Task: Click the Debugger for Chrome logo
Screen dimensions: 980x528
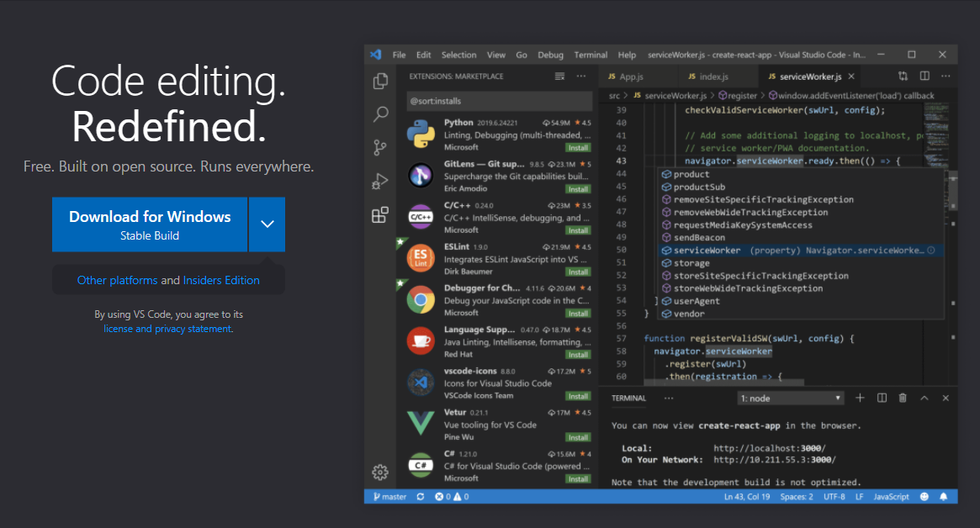Action: click(421, 300)
